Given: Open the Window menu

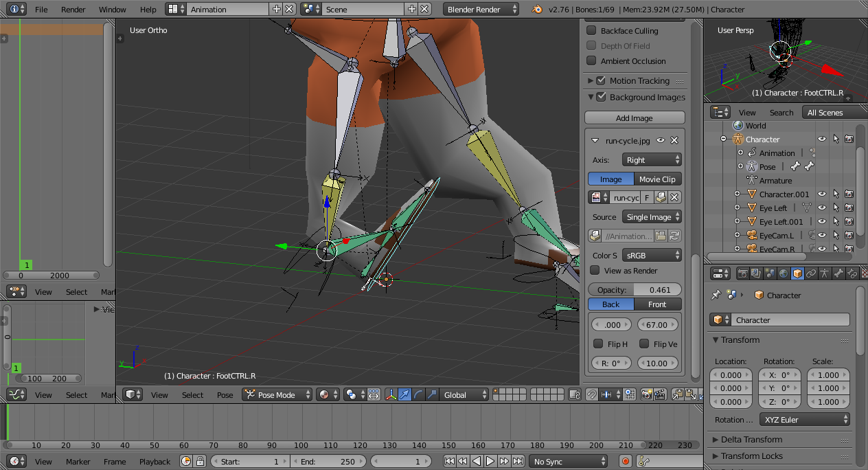Looking at the screenshot, I should [113, 10].
